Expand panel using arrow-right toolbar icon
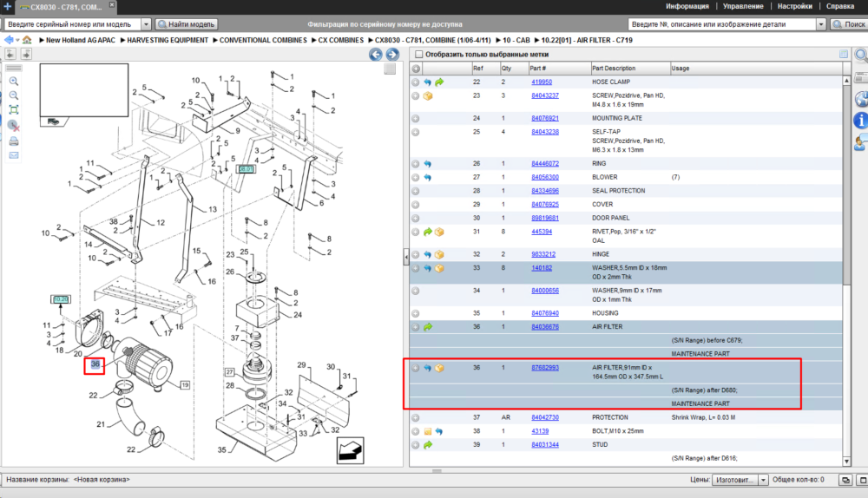 tap(26, 54)
